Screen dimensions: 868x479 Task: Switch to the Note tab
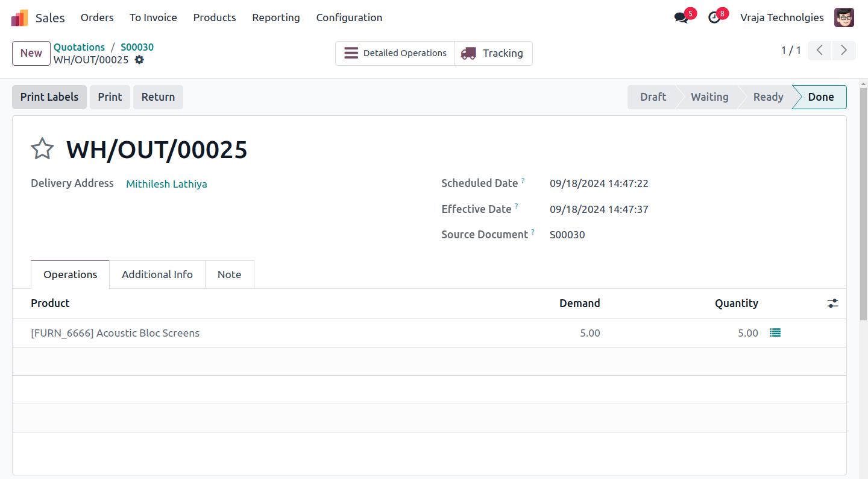tap(229, 274)
